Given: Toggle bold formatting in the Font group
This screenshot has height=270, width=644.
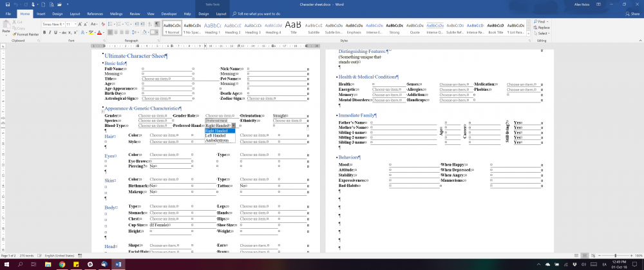Looking at the screenshot, I should 44,31.
